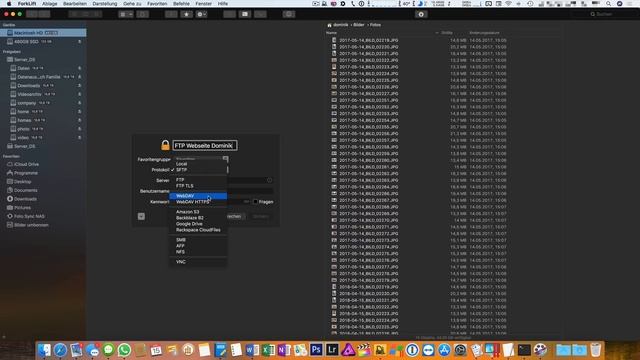
Task: Launch Microsoft Word from the dock
Action: [252, 350]
